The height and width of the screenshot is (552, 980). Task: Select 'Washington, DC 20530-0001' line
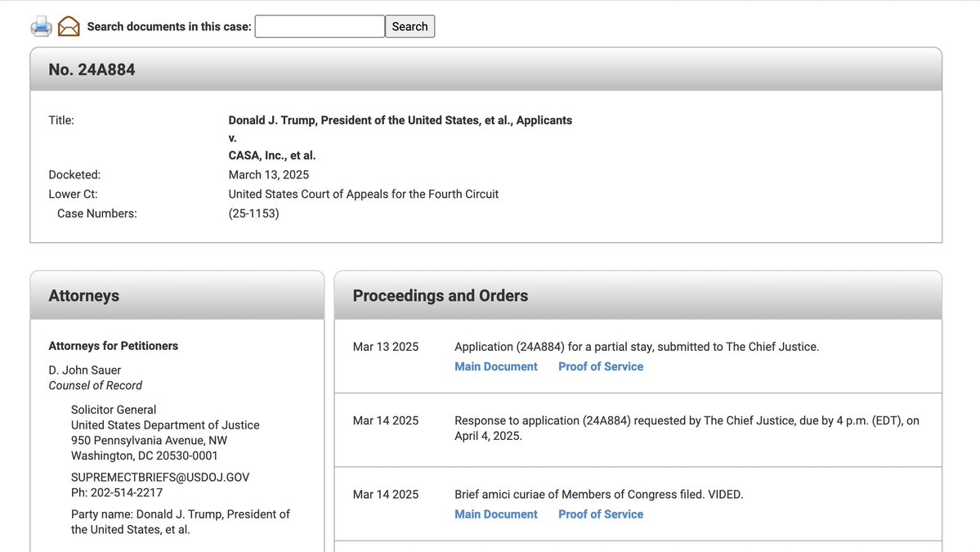pyautogui.click(x=145, y=456)
